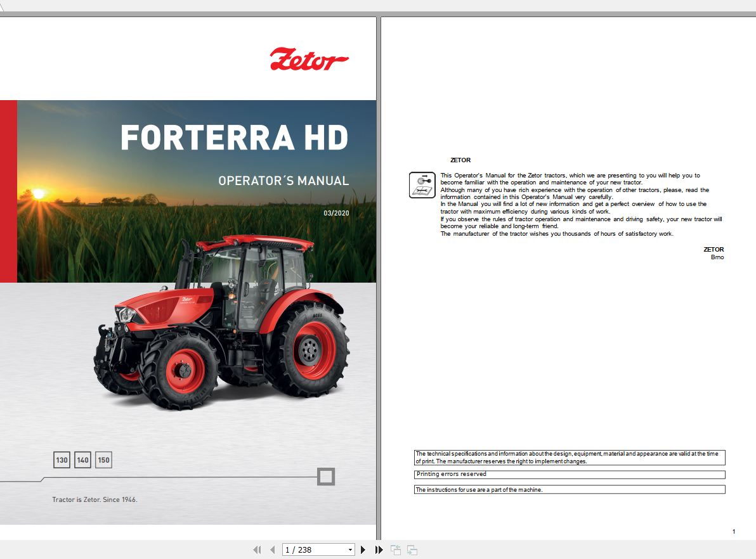Click the OPERATOR'S MANUAL subtitle
The height and width of the screenshot is (559, 756).
283,181
